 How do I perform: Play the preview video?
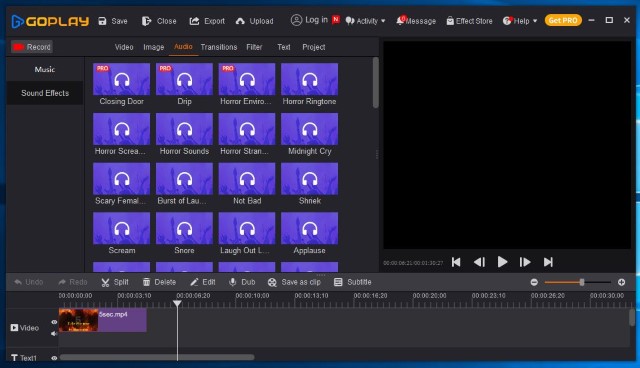pyautogui.click(x=502, y=262)
